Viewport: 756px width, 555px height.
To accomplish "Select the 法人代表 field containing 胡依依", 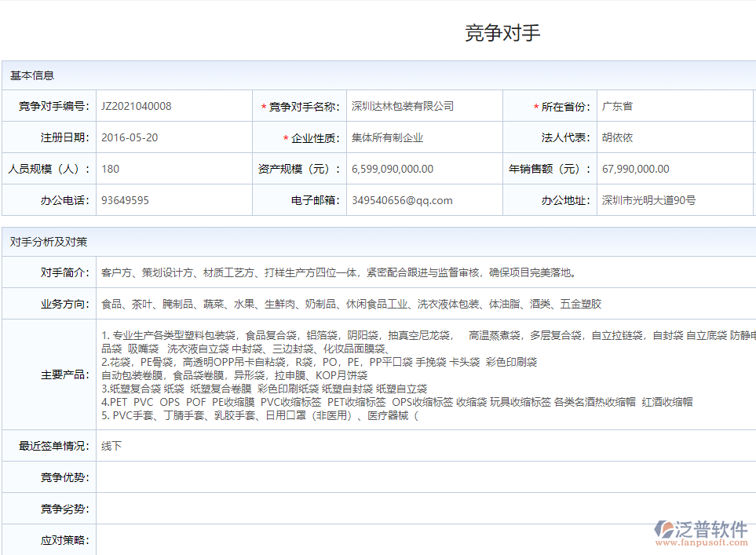I will click(x=675, y=137).
